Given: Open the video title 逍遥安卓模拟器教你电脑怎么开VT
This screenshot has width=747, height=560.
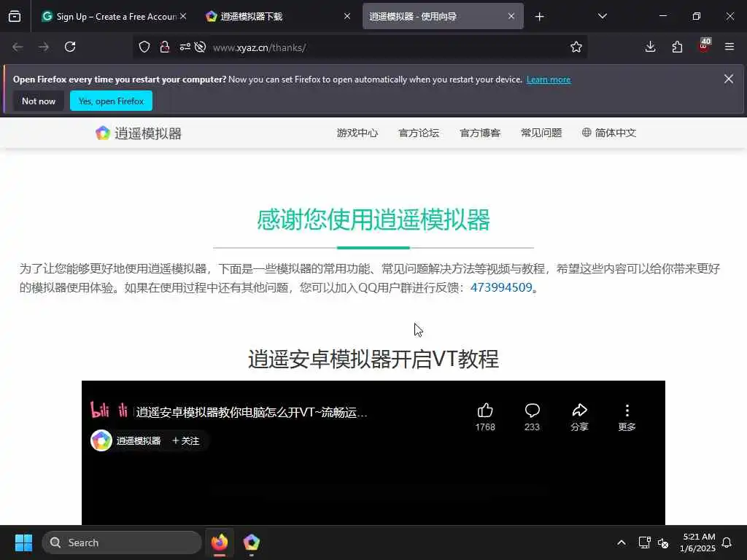Looking at the screenshot, I should [x=252, y=413].
